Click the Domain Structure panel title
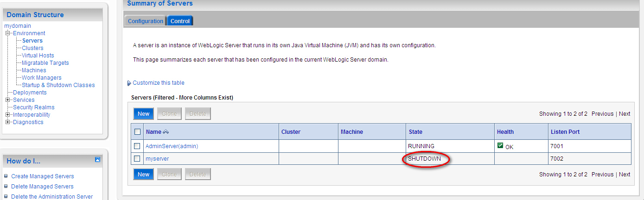Screen dimensions: 644x200 click(35, 15)
